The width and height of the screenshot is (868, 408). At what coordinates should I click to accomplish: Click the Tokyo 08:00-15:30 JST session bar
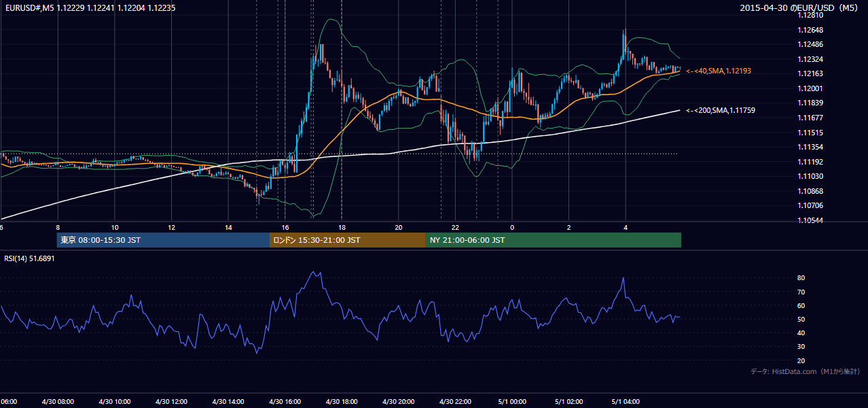(x=163, y=240)
